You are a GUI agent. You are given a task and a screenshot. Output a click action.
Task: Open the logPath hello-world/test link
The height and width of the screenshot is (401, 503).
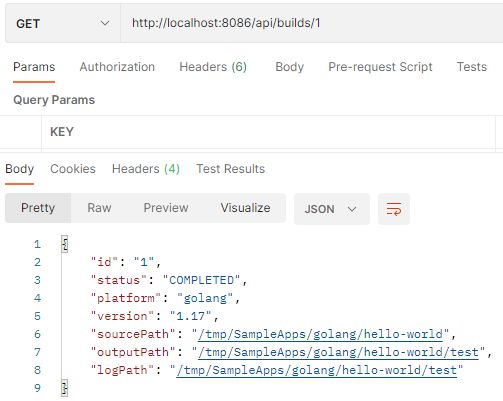(x=317, y=370)
